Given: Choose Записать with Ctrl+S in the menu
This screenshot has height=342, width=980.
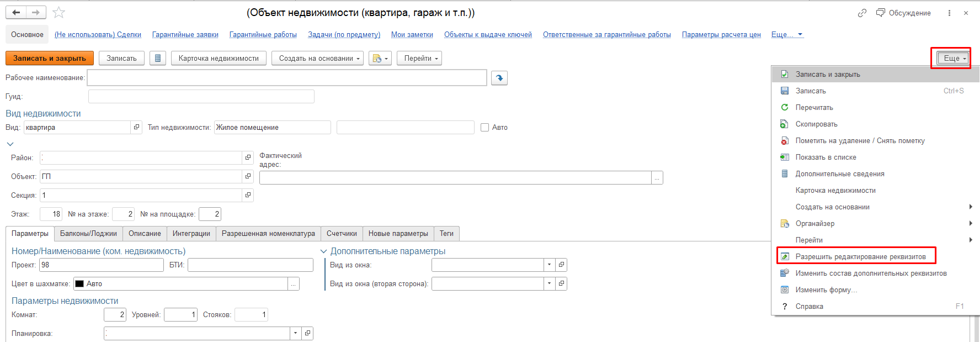Looking at the screenshot, I should (875, 91).
